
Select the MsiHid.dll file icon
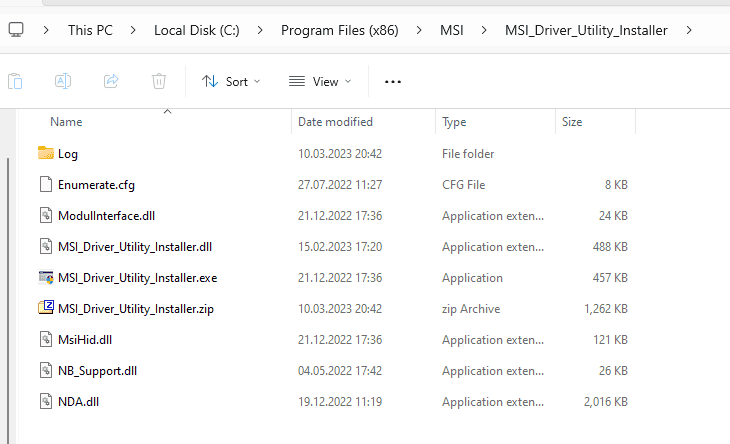click(x=46, y=339)
